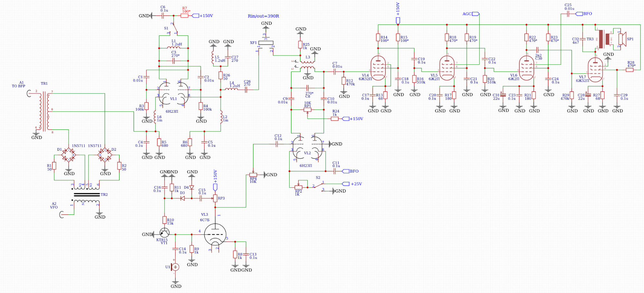Select the D1 diode bridge
Viewport: 644px width, 293px height.
69,155
